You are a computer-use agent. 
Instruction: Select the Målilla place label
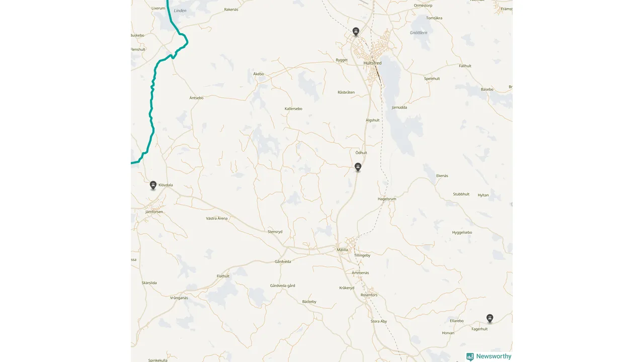coord(342,250)
